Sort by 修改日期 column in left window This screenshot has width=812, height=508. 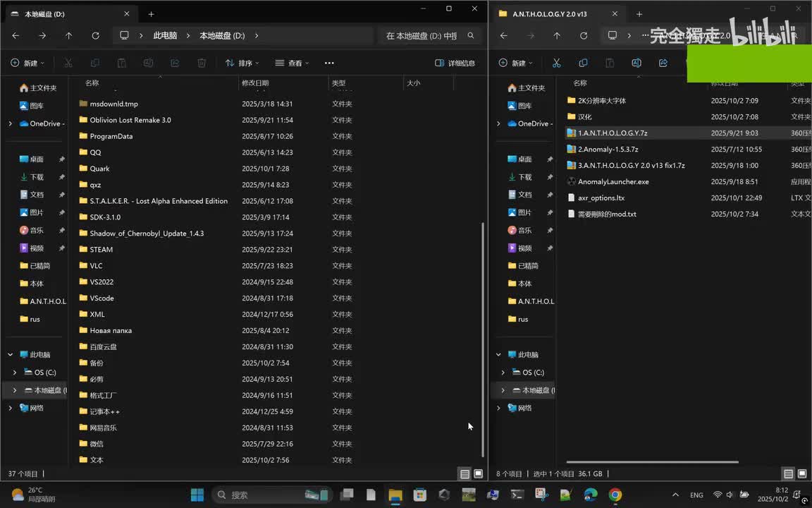tap(283, 83)
